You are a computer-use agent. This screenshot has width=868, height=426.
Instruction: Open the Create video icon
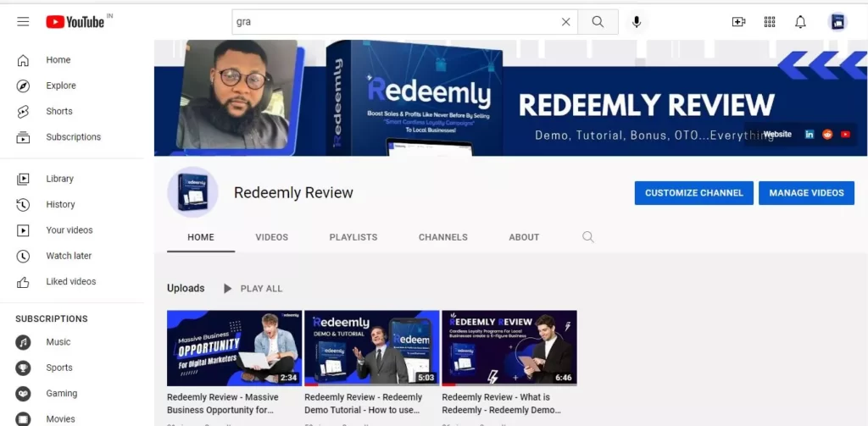738,21
